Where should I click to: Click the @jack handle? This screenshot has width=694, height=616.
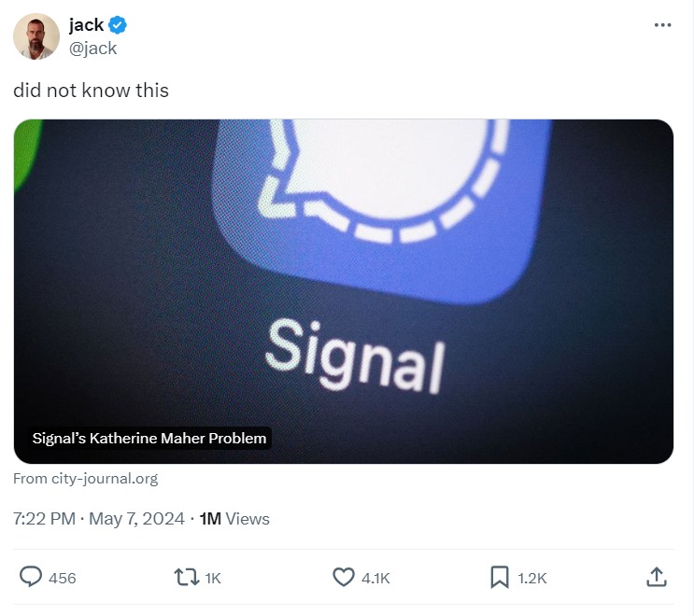point(92,49)
